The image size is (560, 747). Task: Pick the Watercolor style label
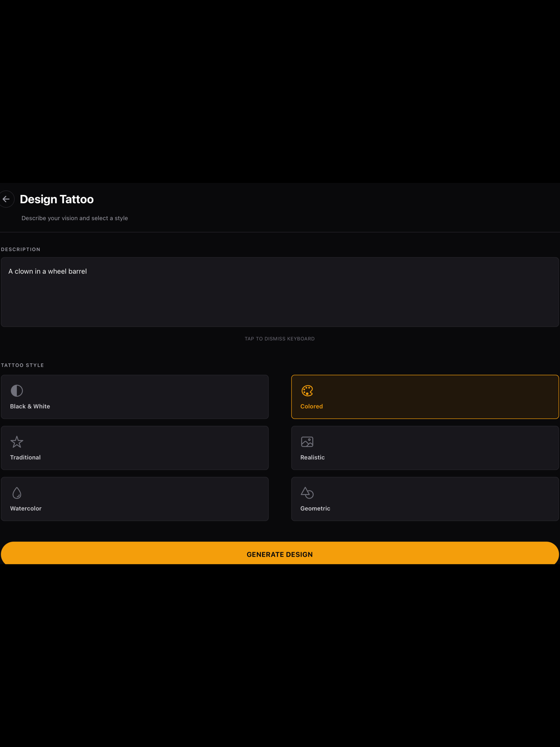click(26, 508)
